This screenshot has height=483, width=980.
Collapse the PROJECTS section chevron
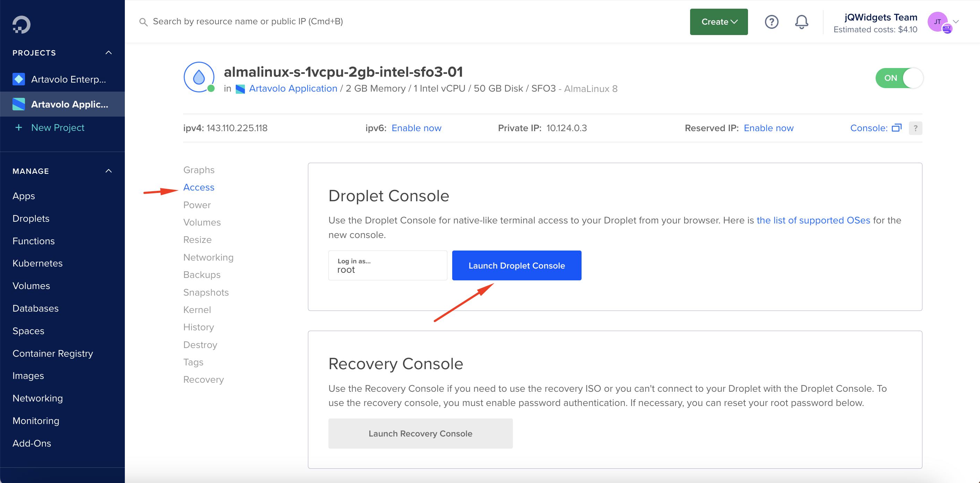point(109,52)
